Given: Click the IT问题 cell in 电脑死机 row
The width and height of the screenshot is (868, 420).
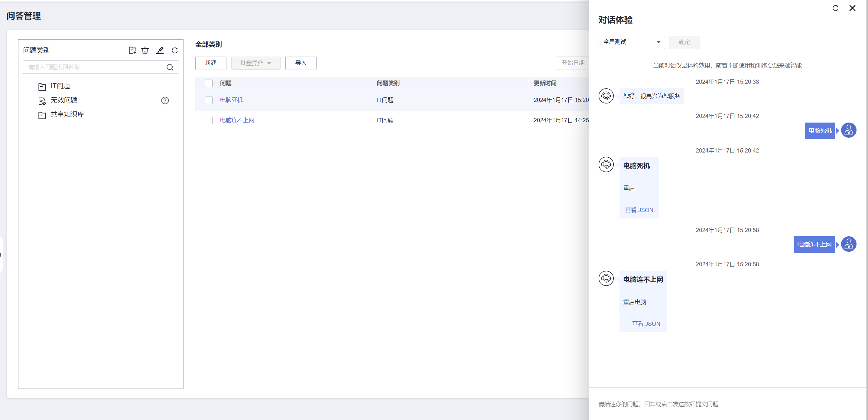Looking at the screenshot, I should (385, 100).
